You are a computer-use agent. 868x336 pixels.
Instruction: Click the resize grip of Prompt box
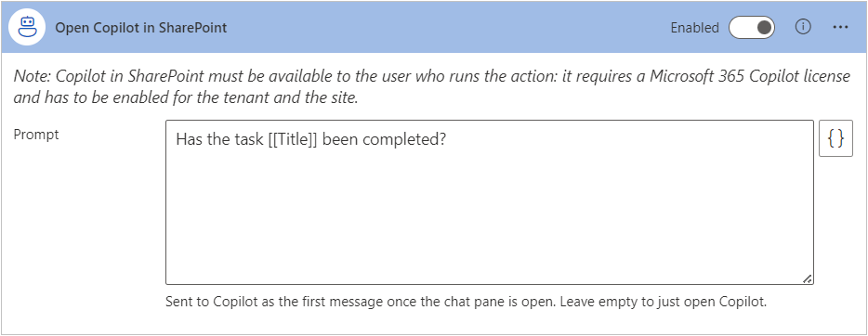point(808,279)
